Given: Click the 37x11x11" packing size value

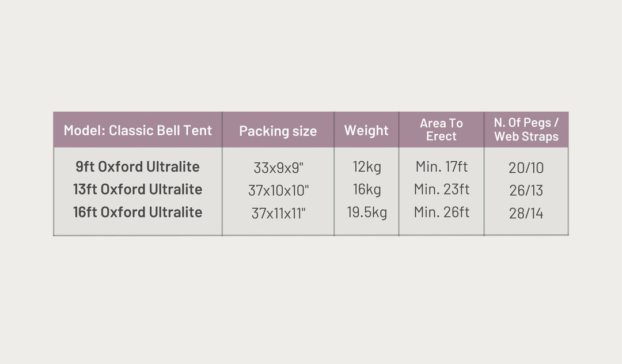Looking at the screenshot, I should (278, 214).
